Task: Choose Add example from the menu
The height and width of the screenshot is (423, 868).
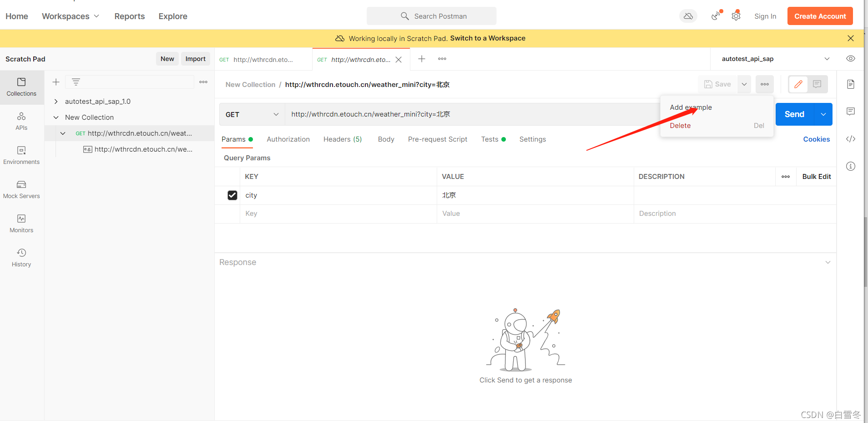Action: point(691,107)
